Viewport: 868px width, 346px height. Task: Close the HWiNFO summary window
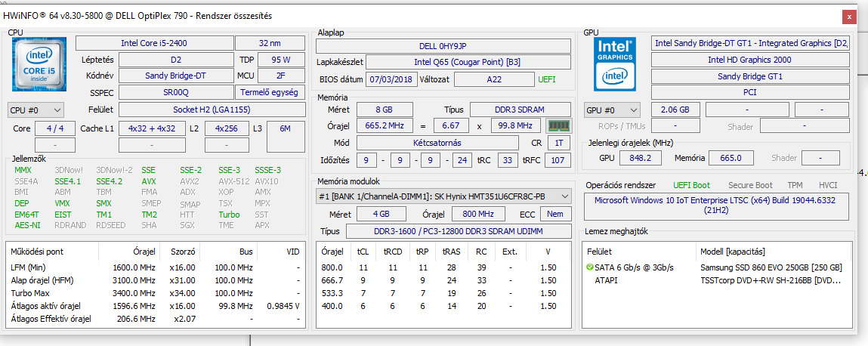pyautogui.click(x=848, y=17)
